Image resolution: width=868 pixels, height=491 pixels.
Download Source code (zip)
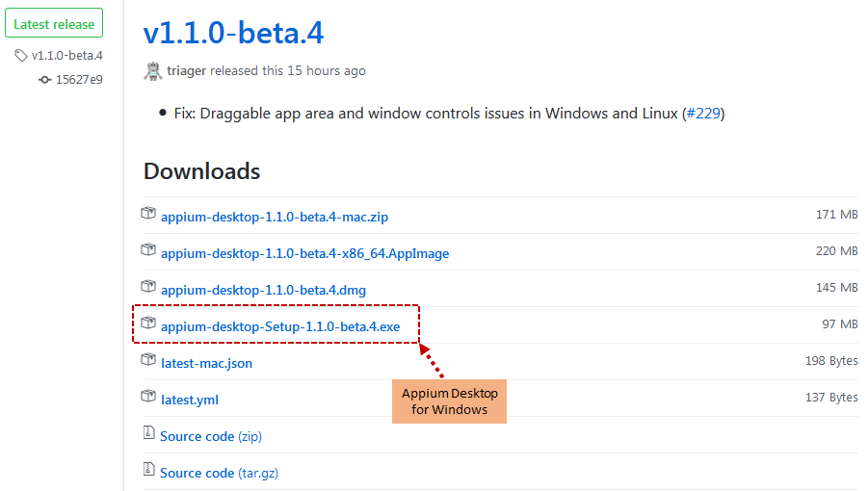(211, 436)
